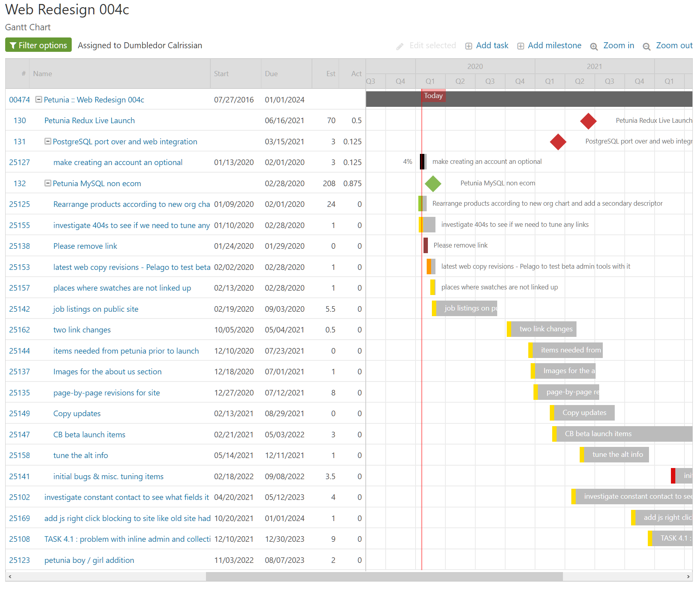This screenshot has height=590, width=700.
Task: Select the green Petunia MySQL non ecom diamond
Action: [433, 183]
